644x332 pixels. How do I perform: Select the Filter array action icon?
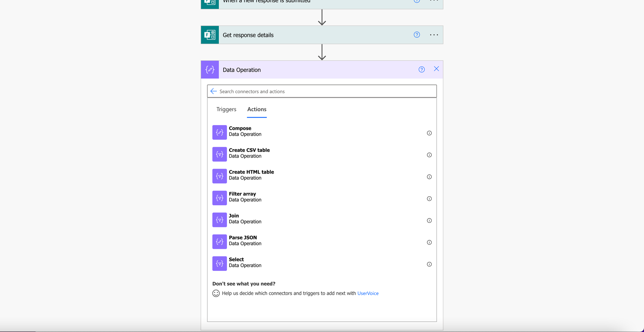click(x=219, y=198)
